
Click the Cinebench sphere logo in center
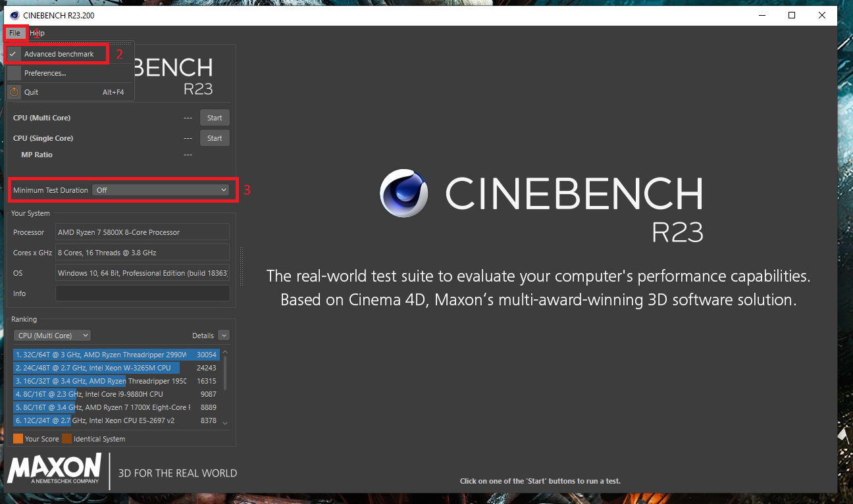click(x=405, y=193)
